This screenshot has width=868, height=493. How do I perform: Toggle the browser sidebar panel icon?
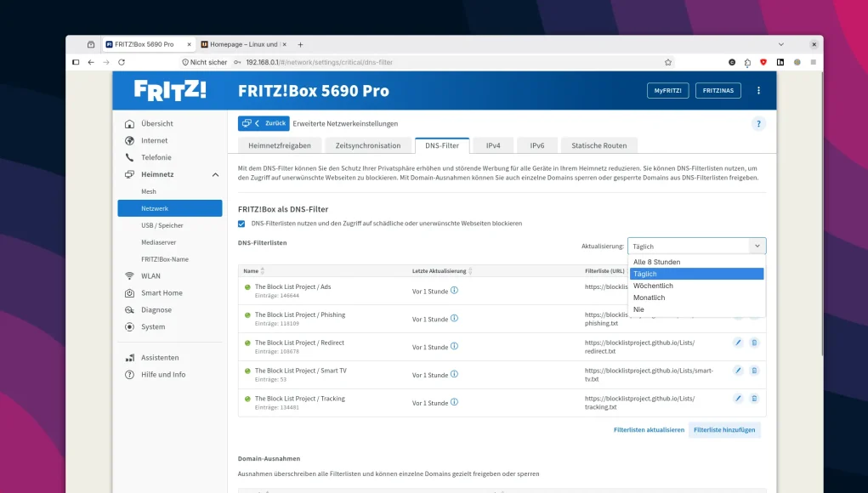76,62
